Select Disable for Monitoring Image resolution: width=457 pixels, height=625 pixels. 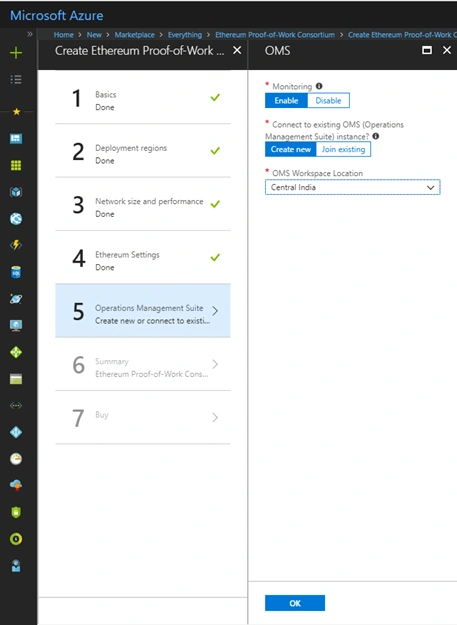pos(328,100)
